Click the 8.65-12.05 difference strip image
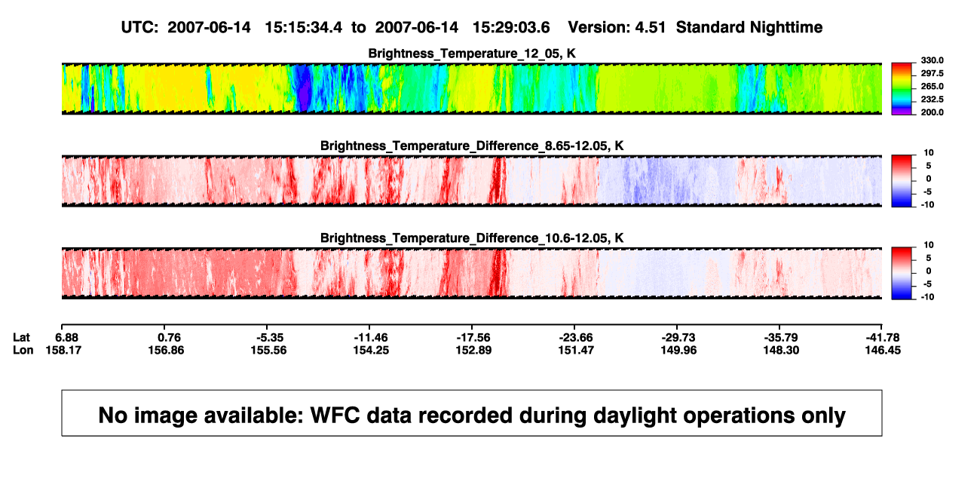Viewport: 980px width, 503px height. click(x=471, y=181)
